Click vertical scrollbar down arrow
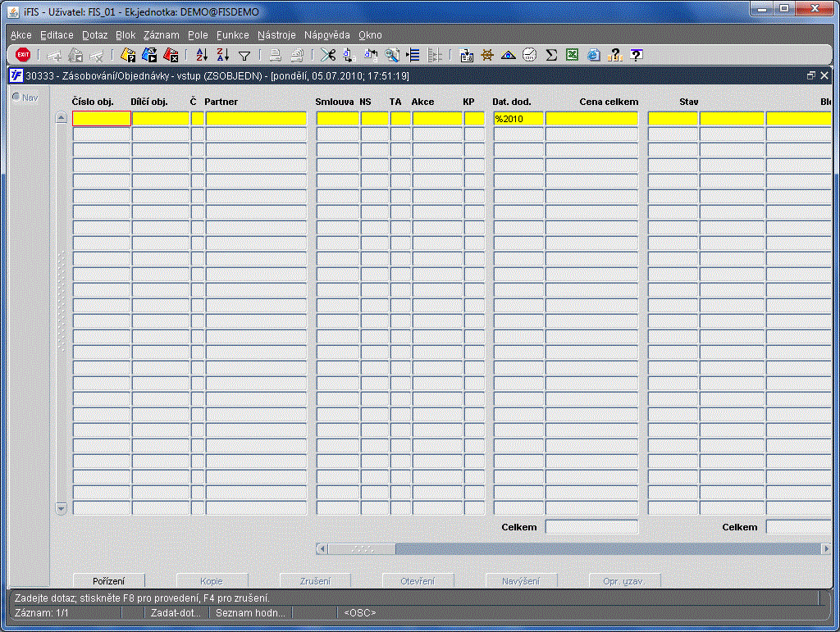The image size is (840, 632). (61, 508)
